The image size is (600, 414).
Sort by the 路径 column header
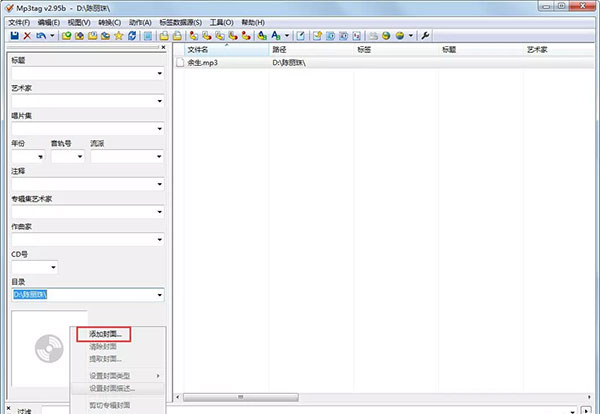[x=311, y=50]
